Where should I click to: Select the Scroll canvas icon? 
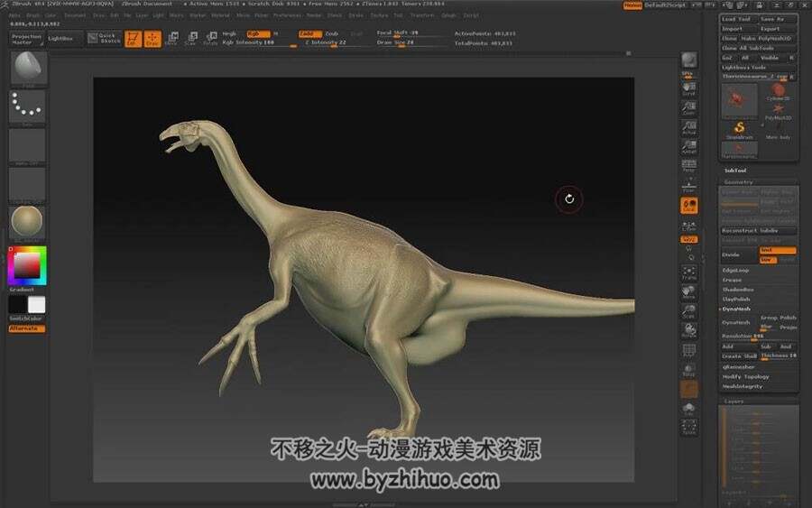[x=688, y=88]
